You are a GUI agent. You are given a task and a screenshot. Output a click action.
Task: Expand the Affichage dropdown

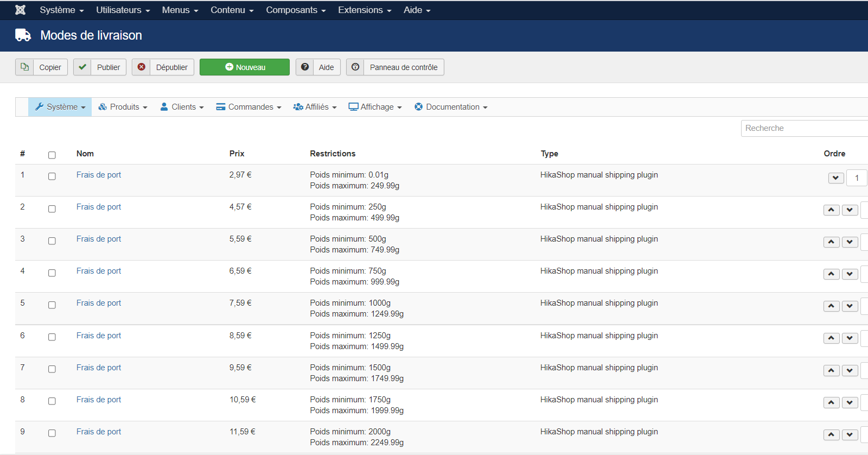pos(375,107)
